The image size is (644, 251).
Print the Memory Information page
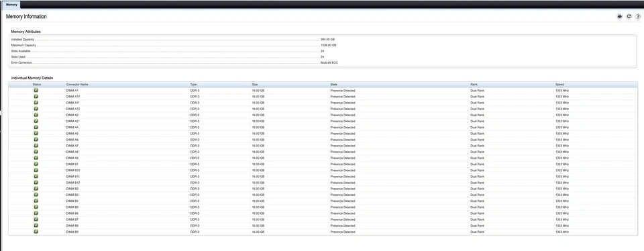620,16
